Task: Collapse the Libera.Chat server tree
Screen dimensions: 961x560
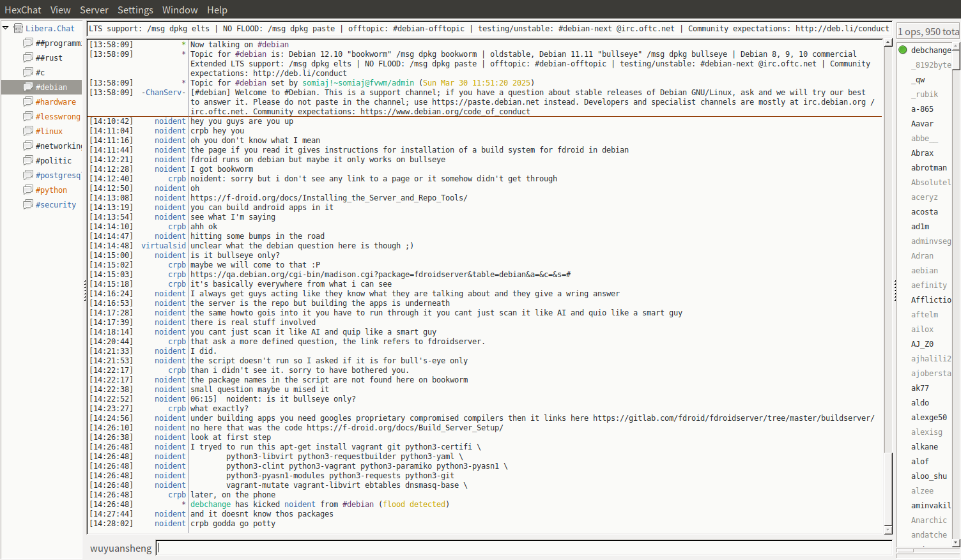Action: (x=6, y=28)
